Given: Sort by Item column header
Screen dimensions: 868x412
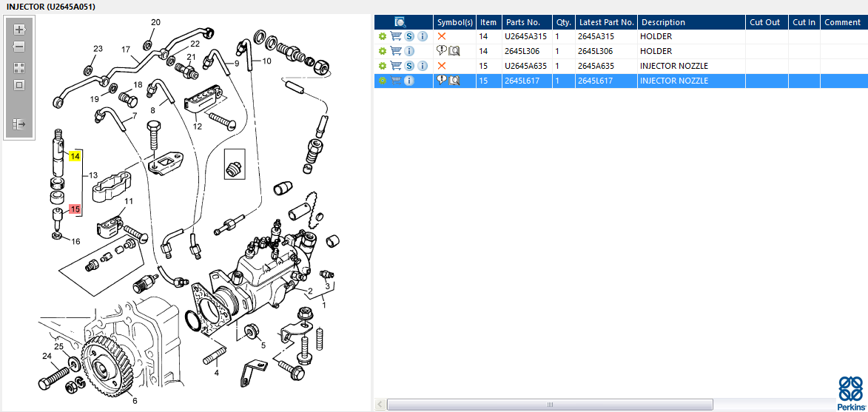Looking at the screenshot, I should (x=488, y=22).
